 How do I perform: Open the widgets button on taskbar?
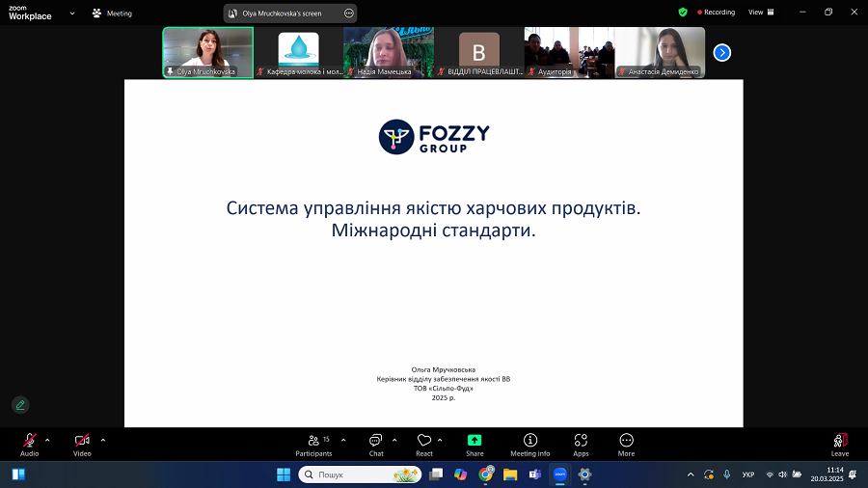click(18, 474)
